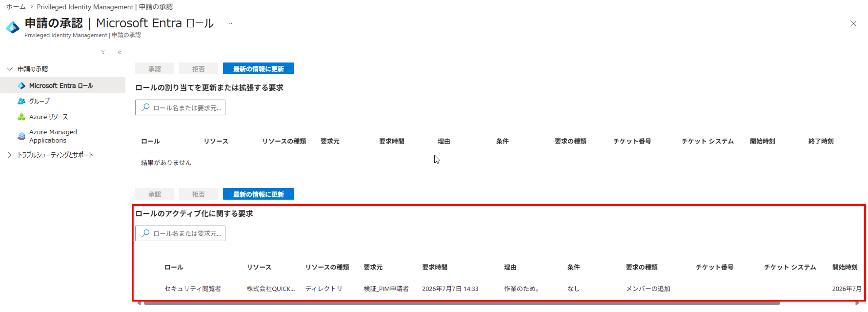This screenshot has width=868, height=312.
Task: Click the ロールの割り当てを更新または拡張する要求 heading
Action: pos(209,88)
